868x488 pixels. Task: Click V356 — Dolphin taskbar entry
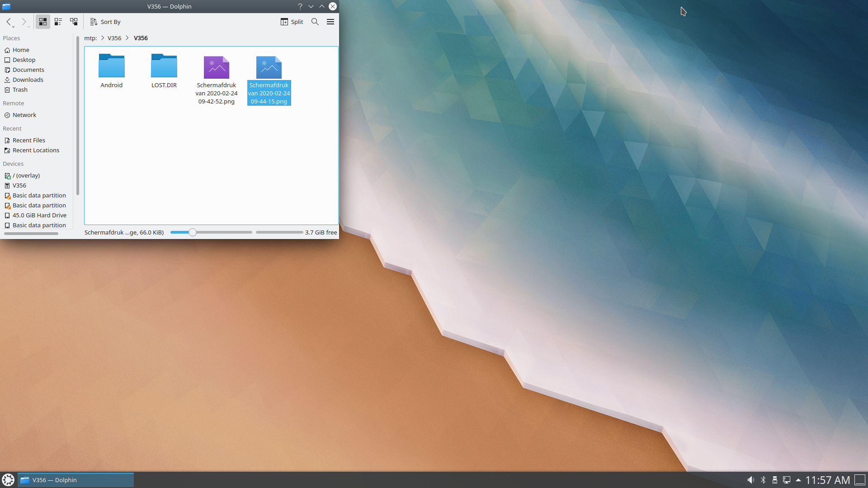pos(76,480)
